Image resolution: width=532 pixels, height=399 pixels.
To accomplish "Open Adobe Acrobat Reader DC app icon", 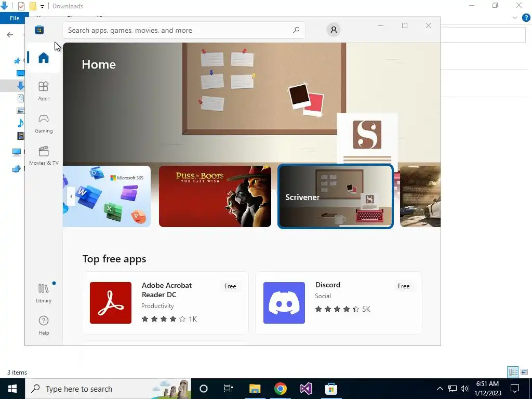I will (x=111, y=303).
